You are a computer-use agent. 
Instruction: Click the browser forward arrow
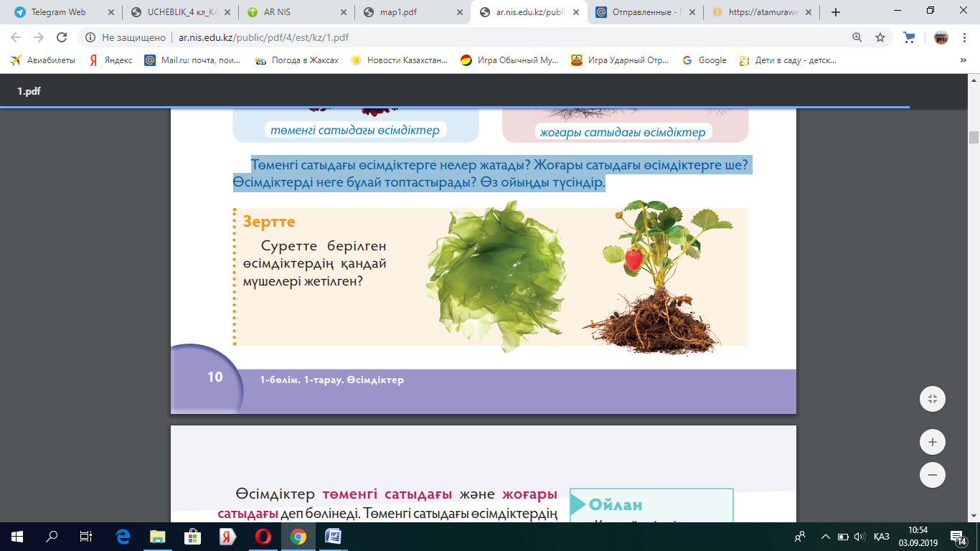[x=39, y=37]
